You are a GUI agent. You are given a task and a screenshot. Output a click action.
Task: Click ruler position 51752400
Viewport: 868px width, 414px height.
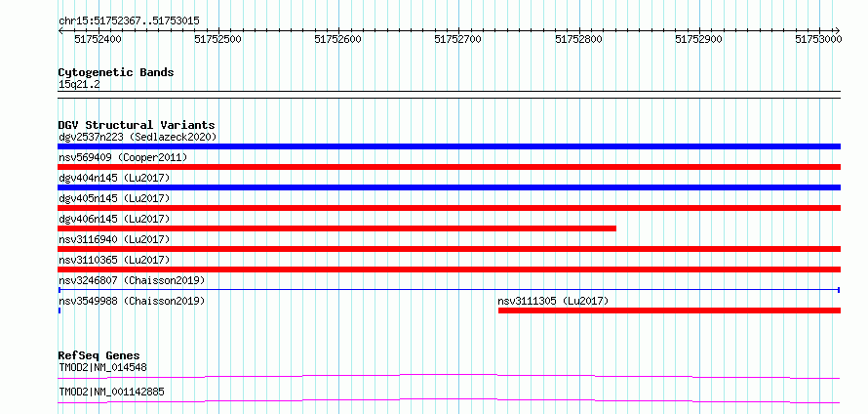pos(98,39)
